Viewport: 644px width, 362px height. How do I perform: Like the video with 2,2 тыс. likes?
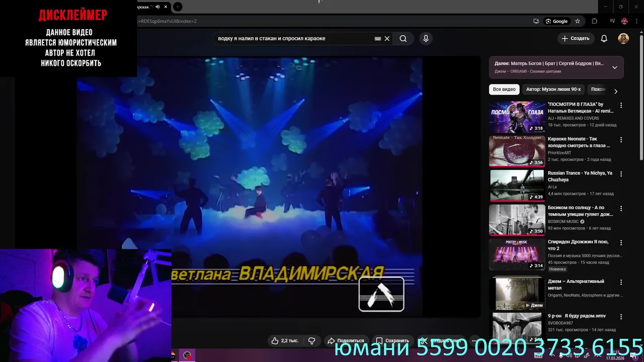tap(285, 340)
